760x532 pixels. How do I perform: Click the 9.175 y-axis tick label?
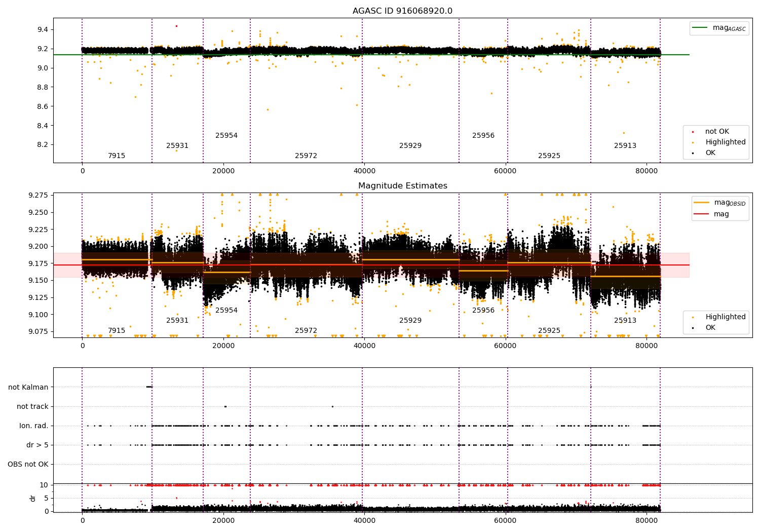(x=39, y=263)
